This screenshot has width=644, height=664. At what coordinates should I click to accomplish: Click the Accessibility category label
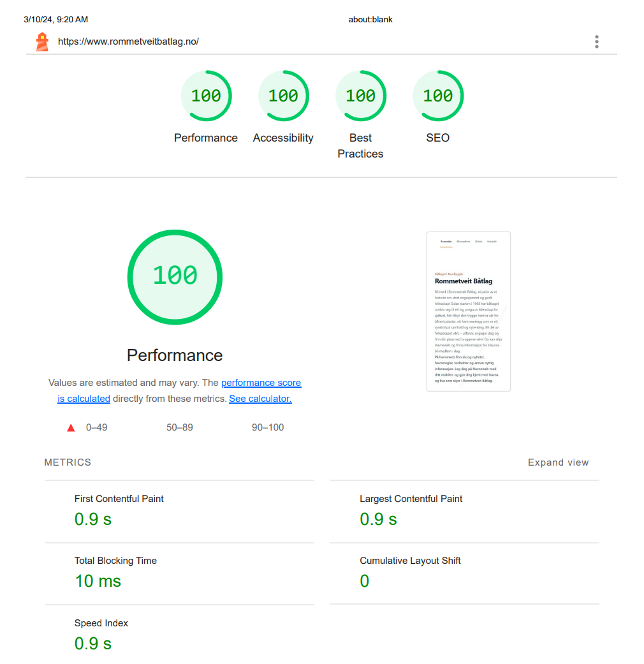click(x=283, y=138)
